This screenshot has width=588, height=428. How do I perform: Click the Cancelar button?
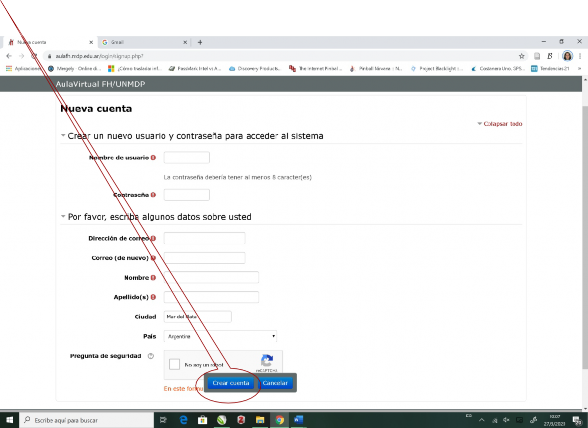[x=275, y=383]
